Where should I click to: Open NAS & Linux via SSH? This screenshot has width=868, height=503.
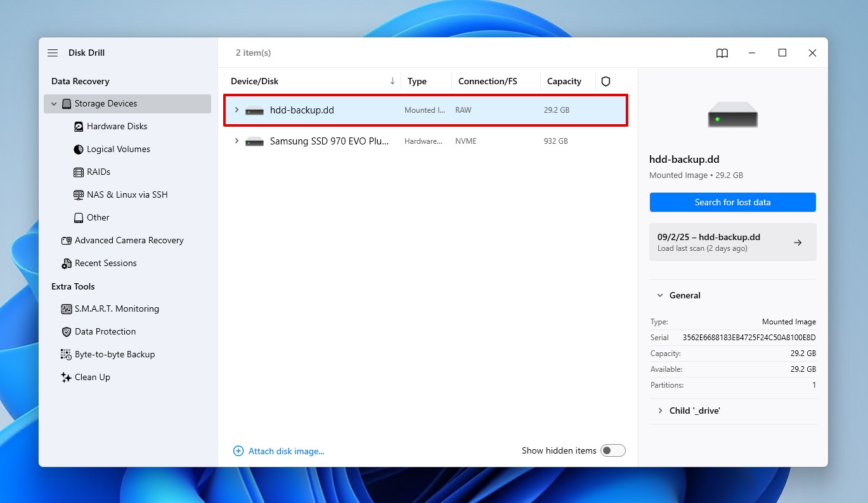tap(127, 195)
